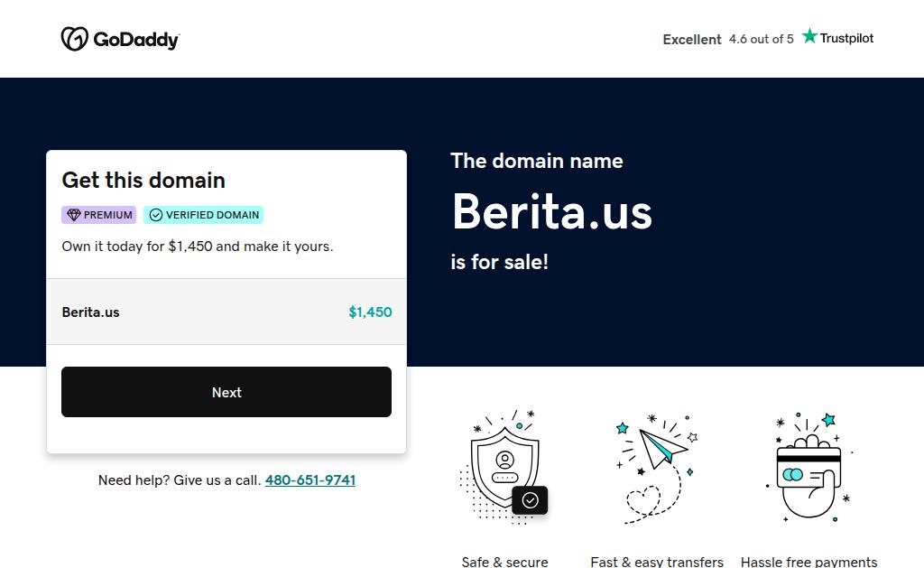The height and width of the screenshot is (568, 924).
Task: Click the black checkmark badge on shield
Action: click(530, 499)
